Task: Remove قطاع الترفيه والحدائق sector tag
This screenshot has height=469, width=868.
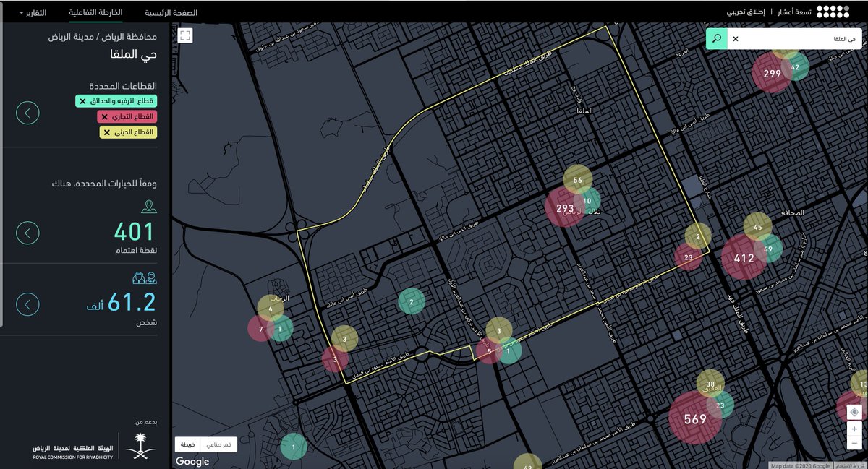Action: click(x=83, y=101)
